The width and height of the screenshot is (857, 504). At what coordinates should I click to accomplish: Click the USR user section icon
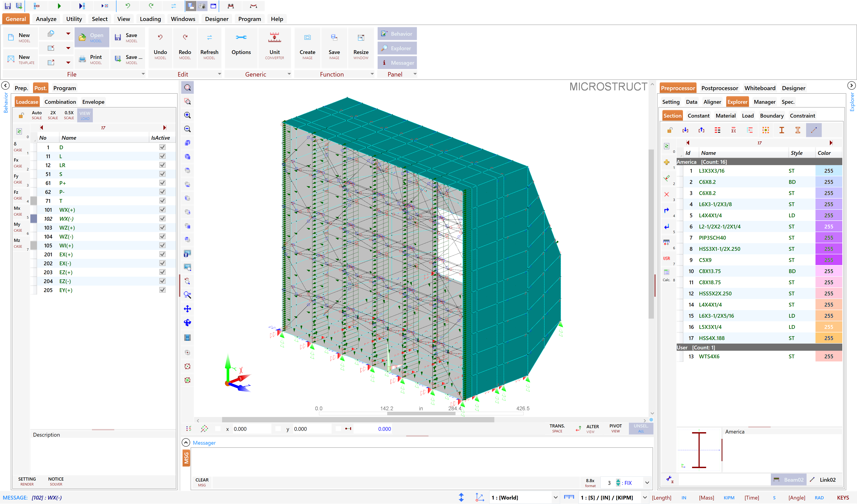click(667, 258)
